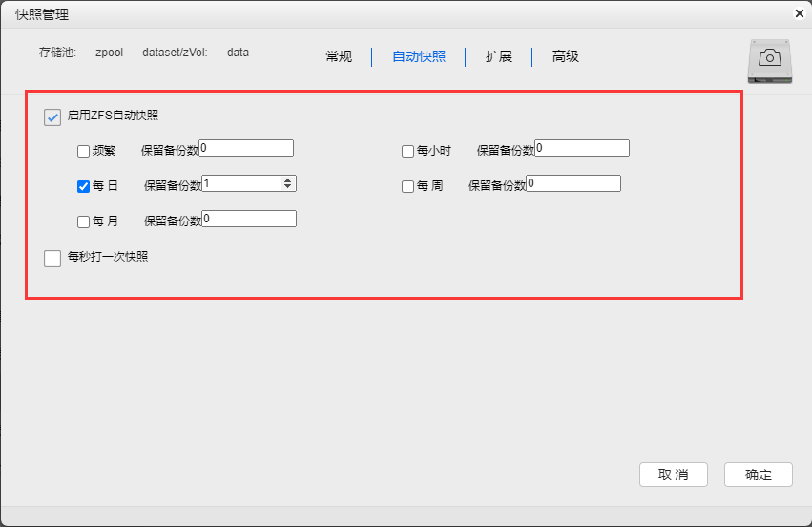Open the 扩展 tab
812x527 pixels.
pyautogui.click(x=499, y=56)
